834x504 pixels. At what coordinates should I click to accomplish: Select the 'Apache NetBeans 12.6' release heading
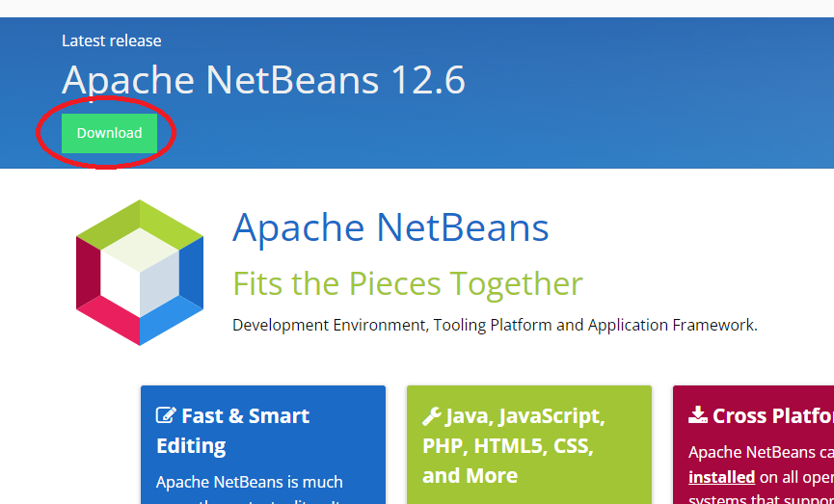point(263,80)
